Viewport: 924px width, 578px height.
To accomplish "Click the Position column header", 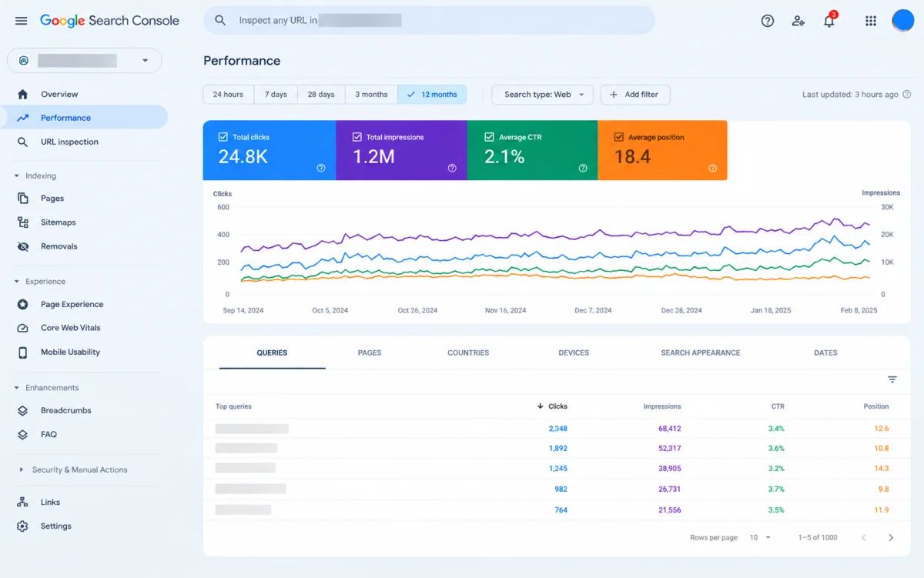I will (876, 406).
